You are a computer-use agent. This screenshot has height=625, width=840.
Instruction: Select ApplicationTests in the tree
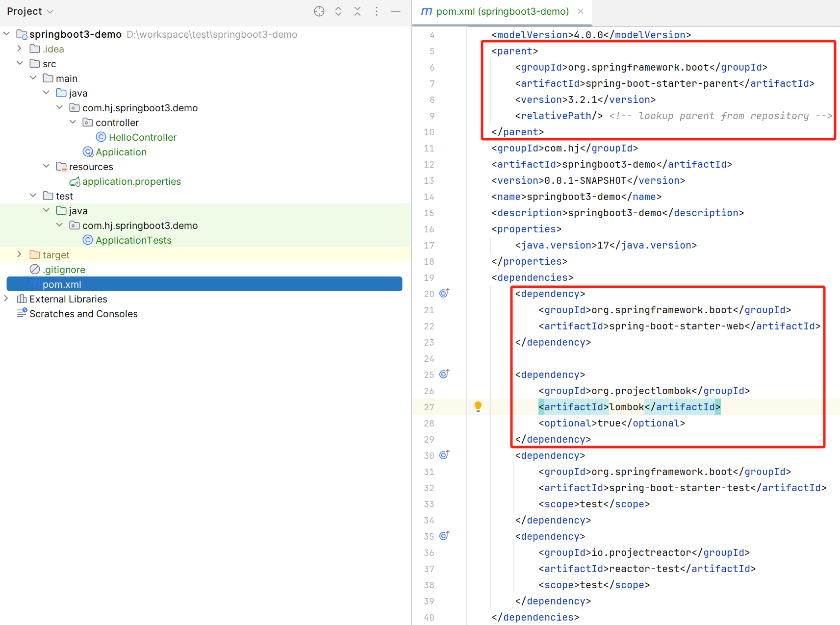point(133,240)
